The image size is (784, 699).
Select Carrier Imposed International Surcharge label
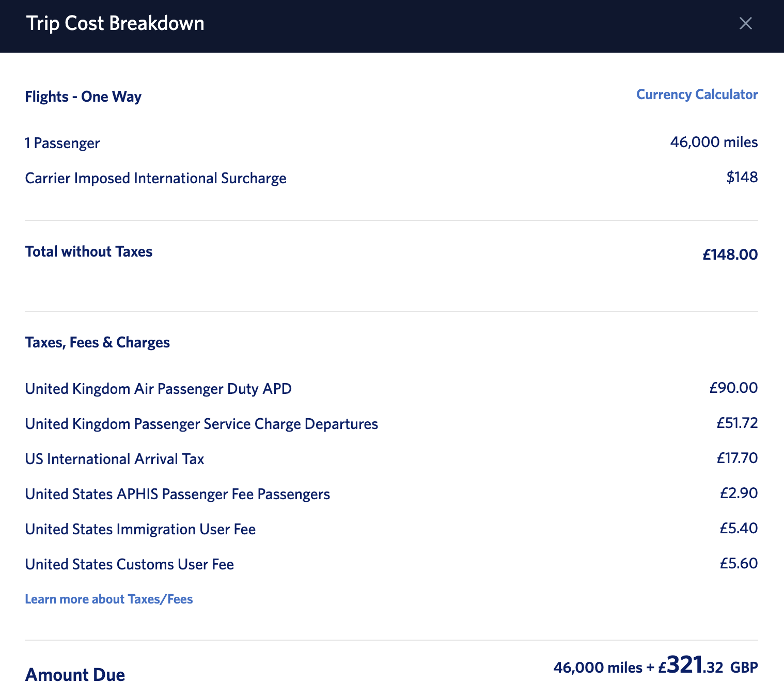[x=155, y=178]
